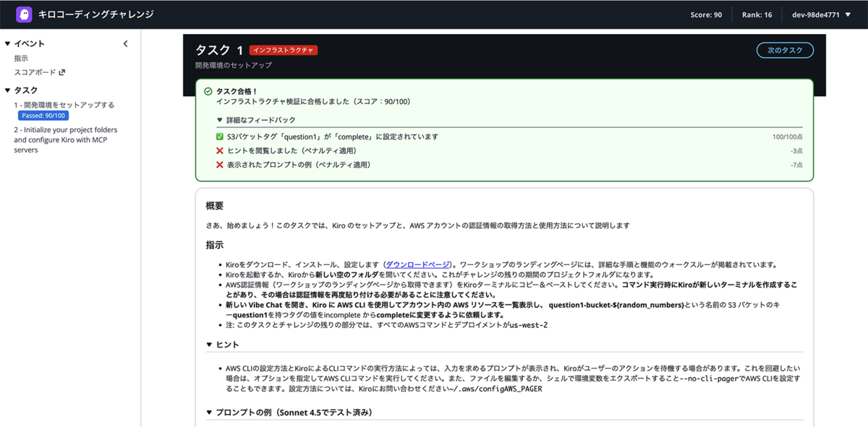The height and width of the screenshot is (427, 868).
Task: Click green check icon beside S3バケットタグ row
Action: (220, 137)
